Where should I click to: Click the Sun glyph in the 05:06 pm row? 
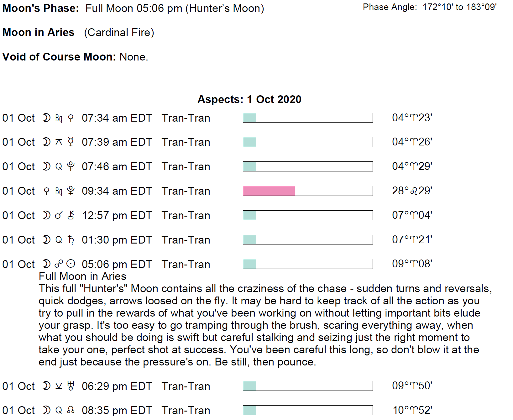[x=71, y=264]
